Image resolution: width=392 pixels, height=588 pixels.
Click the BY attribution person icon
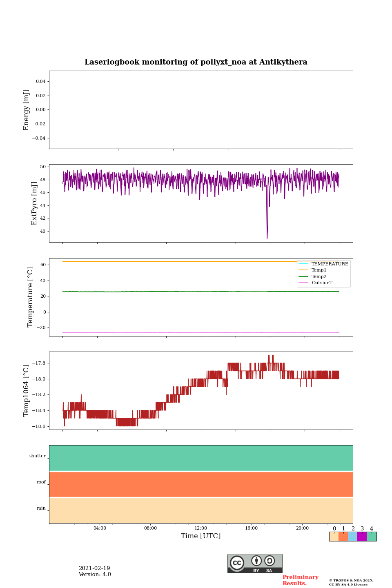coord(256,561)
